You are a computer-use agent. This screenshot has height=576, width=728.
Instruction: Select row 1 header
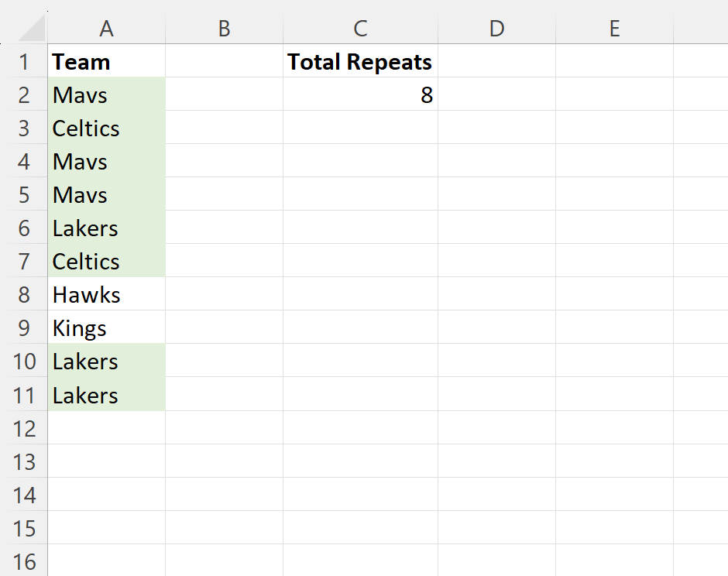(x=24, y=61)
